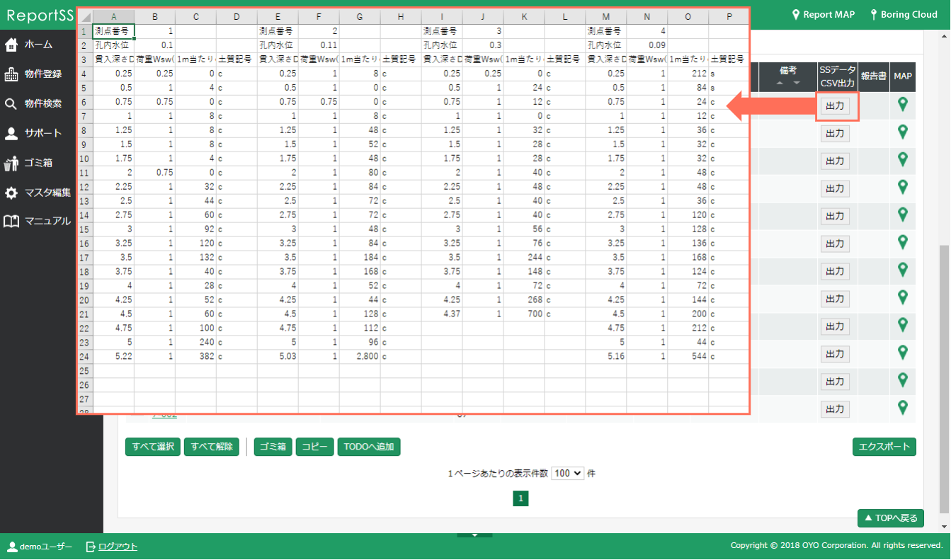
Task: Select column P header in the spreadsheet
Action: click(x=729, y=17)
